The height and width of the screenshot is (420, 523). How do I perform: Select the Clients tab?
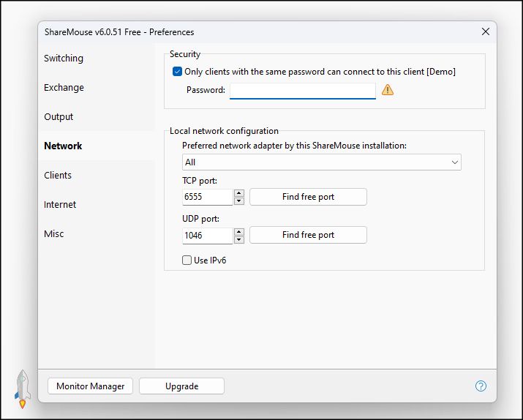[x=58, y=176]
